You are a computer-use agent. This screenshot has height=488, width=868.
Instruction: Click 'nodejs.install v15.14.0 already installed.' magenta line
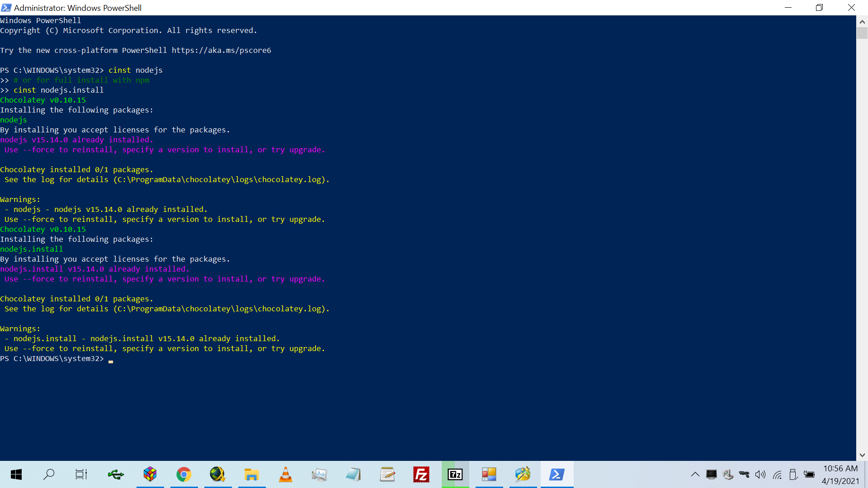pos(95,269)
